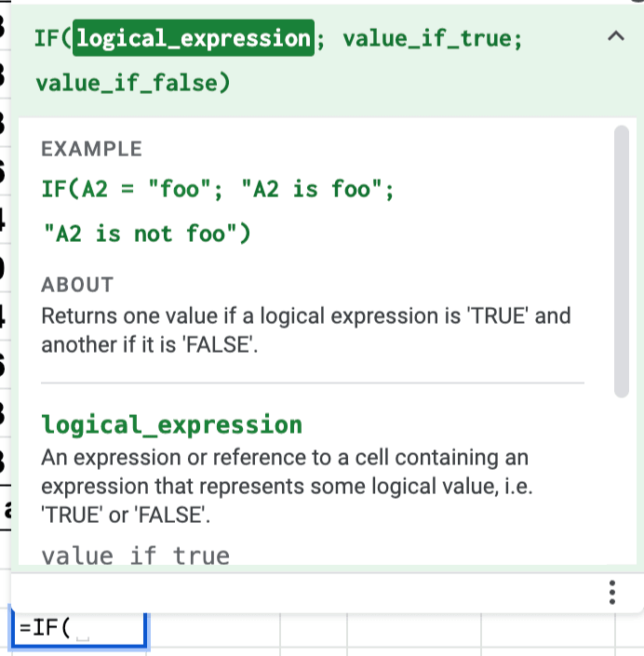Click the EXAMPLE section heading
644x656 pixels.
pyautogui.click(x=91, y=149)
